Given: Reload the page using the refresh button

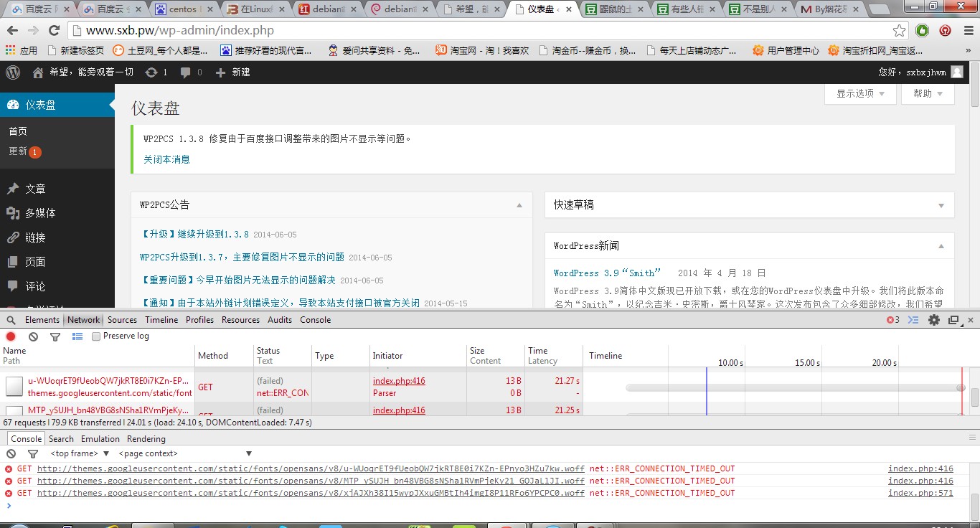Looking at the screenshot, I should click(54, 31).
